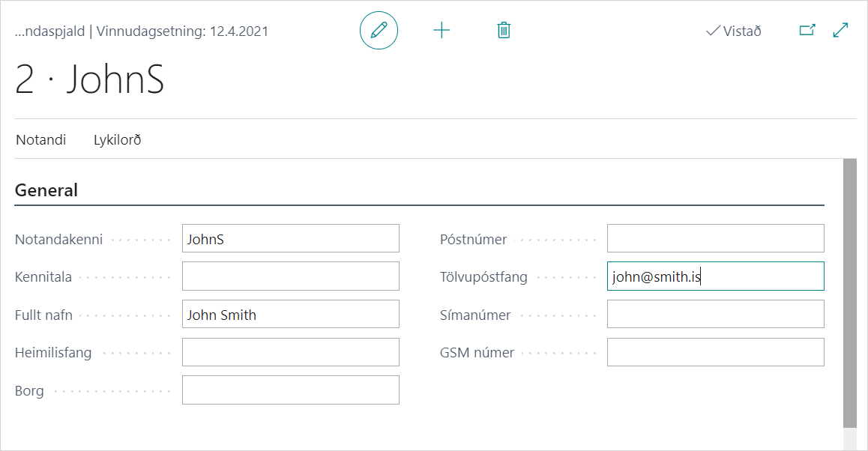This screenshot has width=868, height=451.
Task: Open card in new window icon
Action: pos(807,31)
